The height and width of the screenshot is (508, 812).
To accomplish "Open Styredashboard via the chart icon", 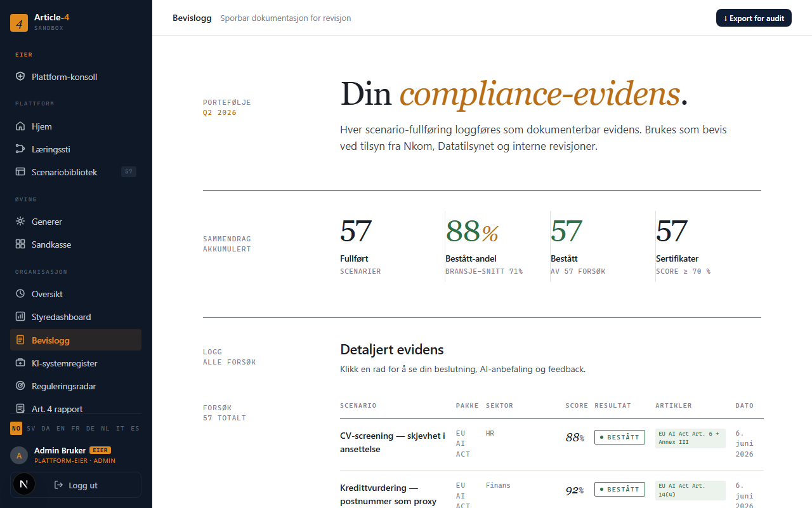I will (x=20, y=317).
